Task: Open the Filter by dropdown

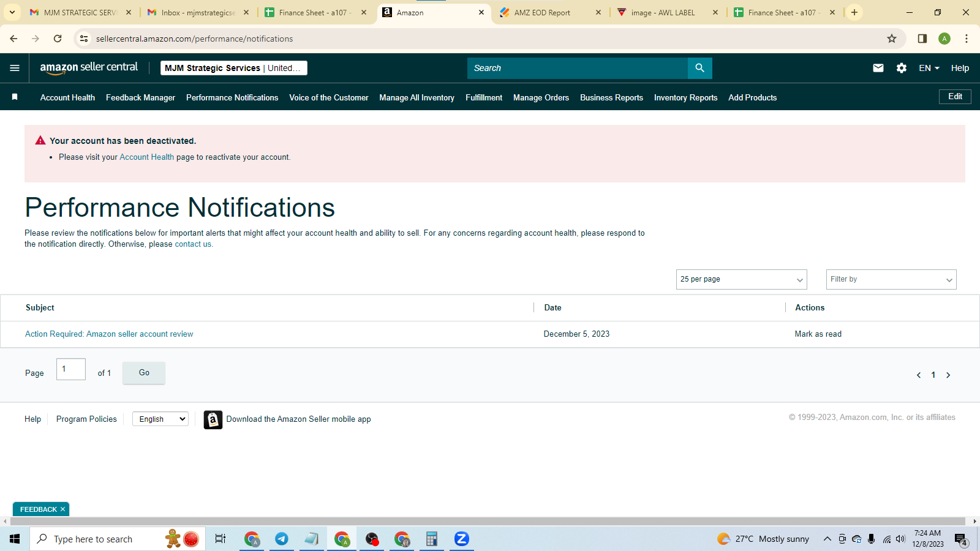Action: pos(891,279)
